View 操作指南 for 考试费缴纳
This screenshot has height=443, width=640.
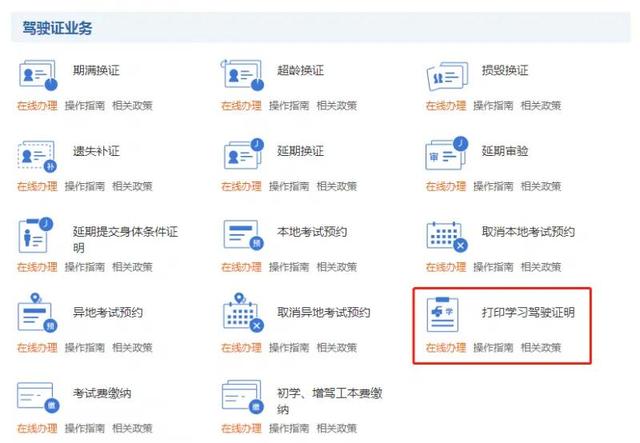(84, 428)
